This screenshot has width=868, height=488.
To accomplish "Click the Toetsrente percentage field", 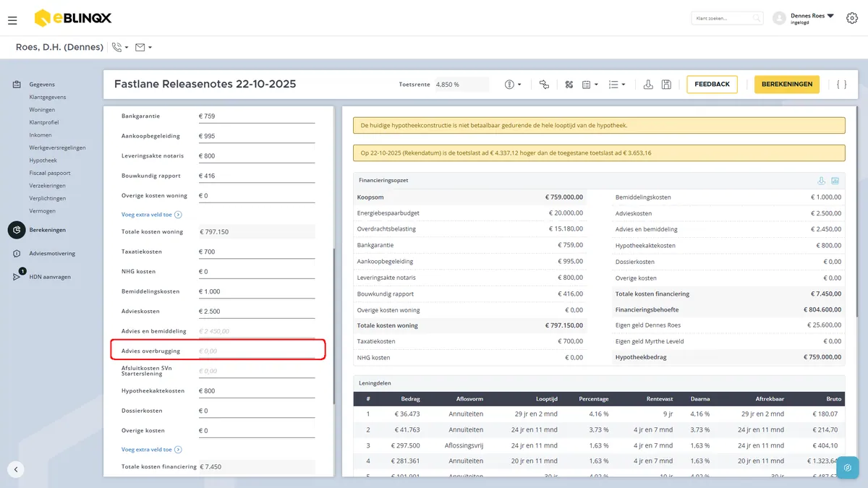I will pos(461,85).
